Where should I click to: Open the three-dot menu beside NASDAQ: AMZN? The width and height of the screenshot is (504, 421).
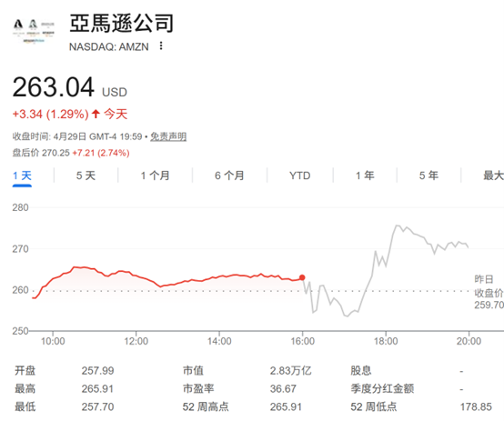coord(161,46)
